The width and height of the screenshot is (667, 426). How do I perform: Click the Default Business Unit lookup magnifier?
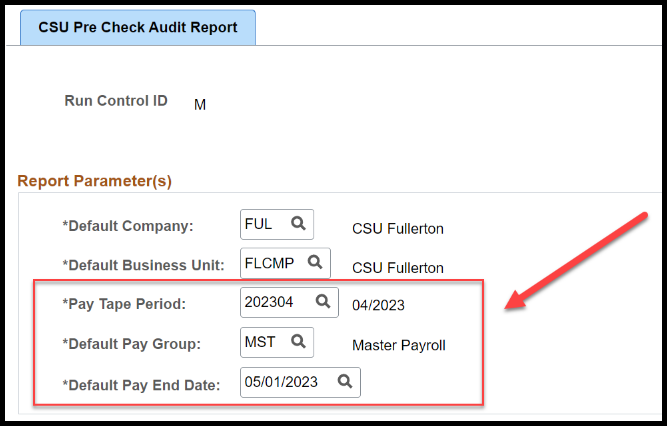tap(315, 262)
